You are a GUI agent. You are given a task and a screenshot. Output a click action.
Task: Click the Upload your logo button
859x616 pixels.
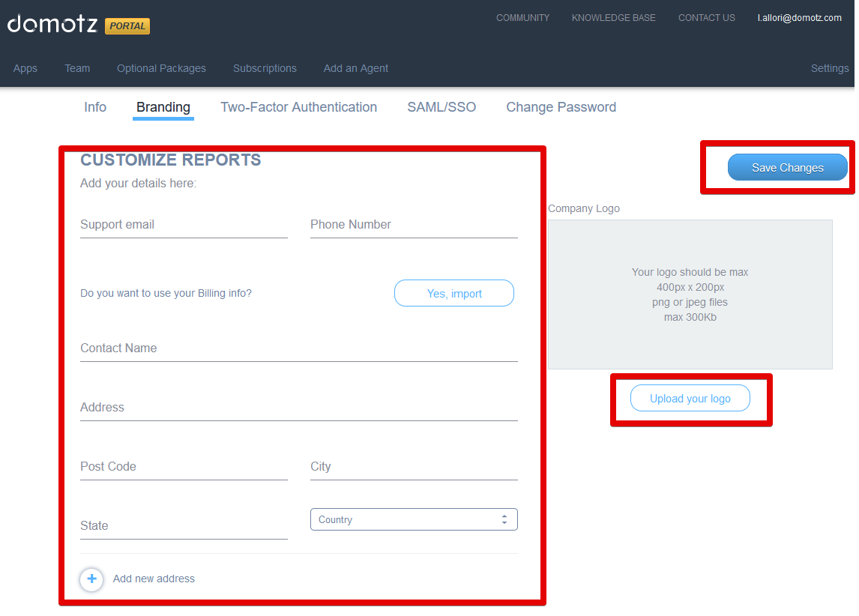pyautogui.click(x=690, y=398)
